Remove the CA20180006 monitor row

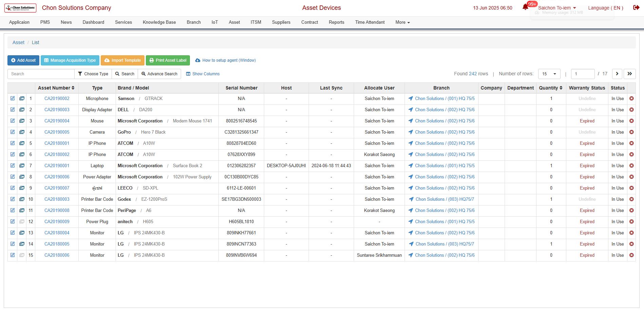pyautogui.click(x=631, y=255)
